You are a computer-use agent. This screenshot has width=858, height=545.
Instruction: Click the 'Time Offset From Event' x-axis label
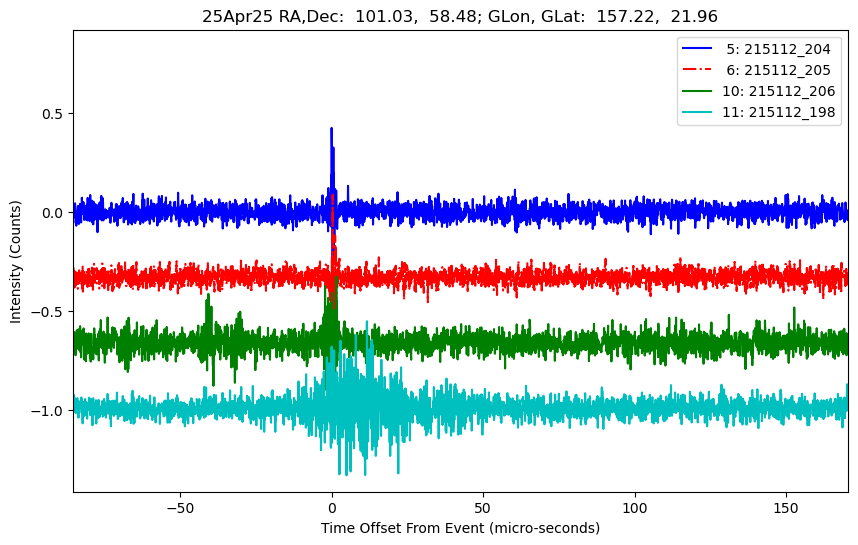(x=460, y=528)
